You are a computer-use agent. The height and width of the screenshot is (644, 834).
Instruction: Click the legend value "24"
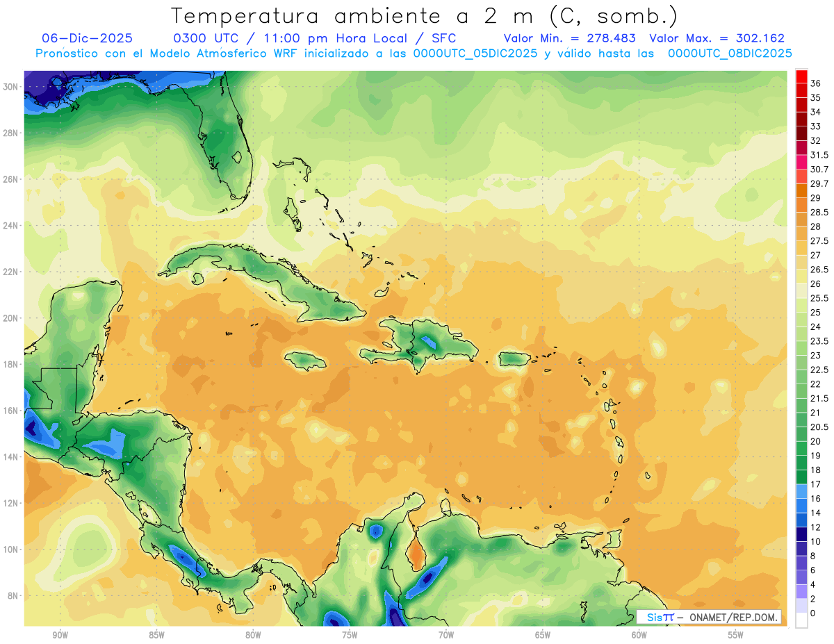pyautogui.click(x=816, y=327)
